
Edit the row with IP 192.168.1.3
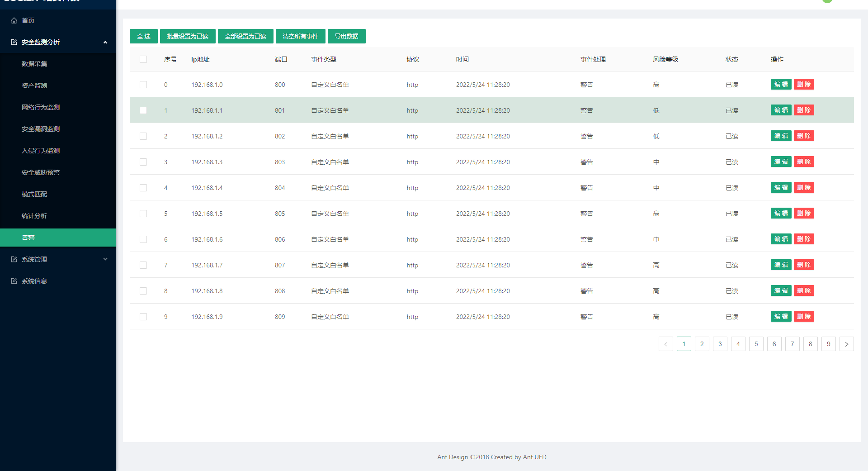tap(781, 162)
